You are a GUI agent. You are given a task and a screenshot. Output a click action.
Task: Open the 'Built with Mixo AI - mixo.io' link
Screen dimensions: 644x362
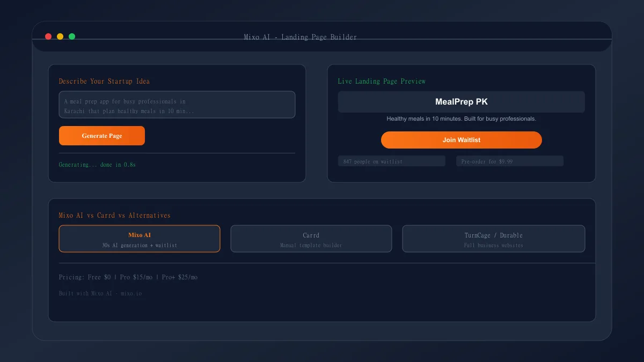100,293
